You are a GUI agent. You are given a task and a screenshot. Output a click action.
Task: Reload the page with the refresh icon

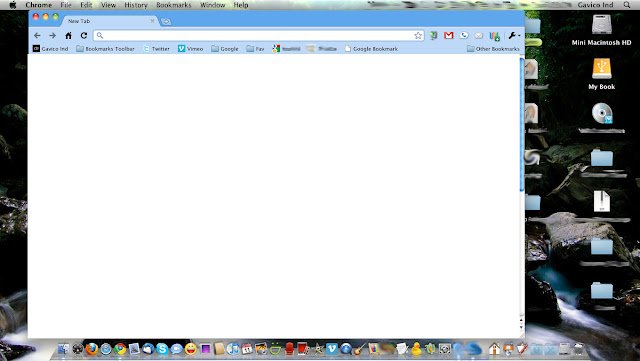84,36
